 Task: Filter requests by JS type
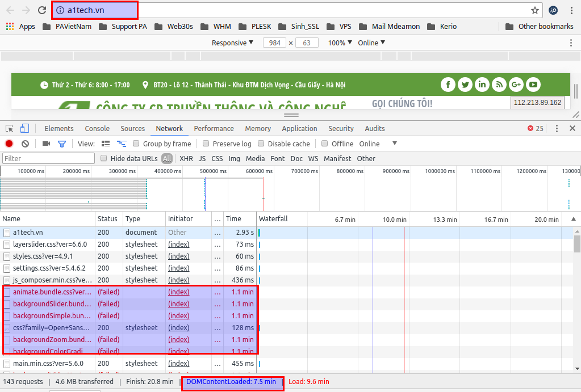point(202,158)
